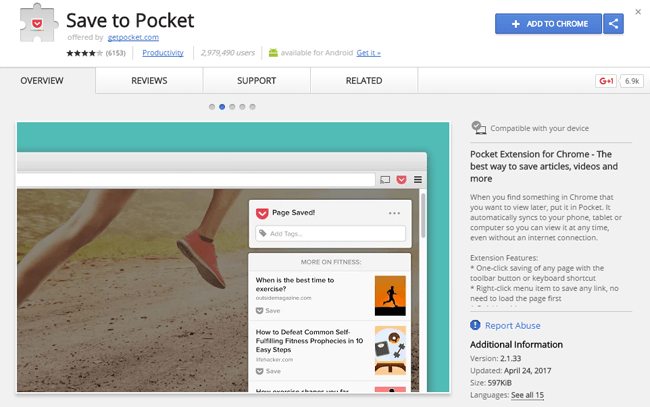Screen dimensions: 650x407
Task: Click the address bar in the preview browser
Action: point(196,179)
